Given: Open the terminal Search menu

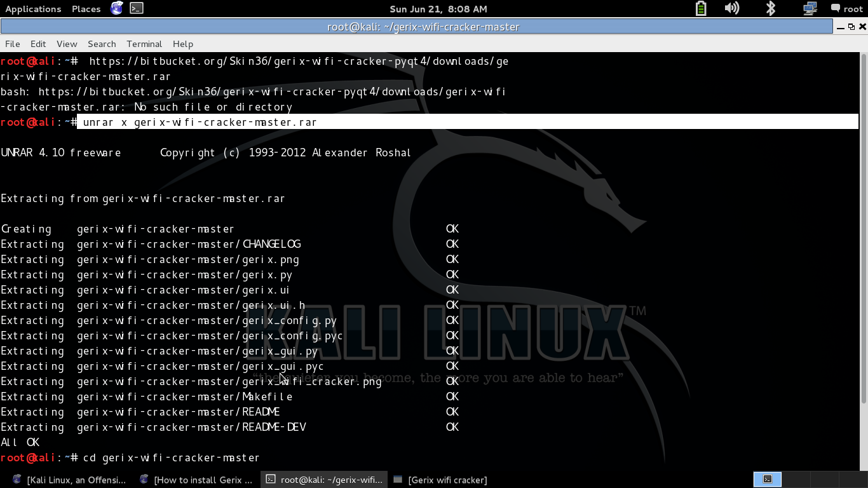Looking at the screenshot, I should [x=102, y=44].
